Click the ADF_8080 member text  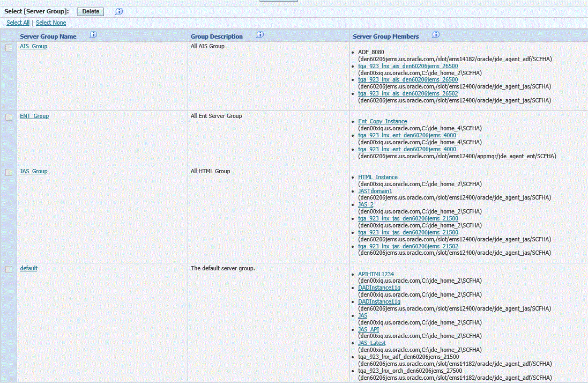[371, 52]
